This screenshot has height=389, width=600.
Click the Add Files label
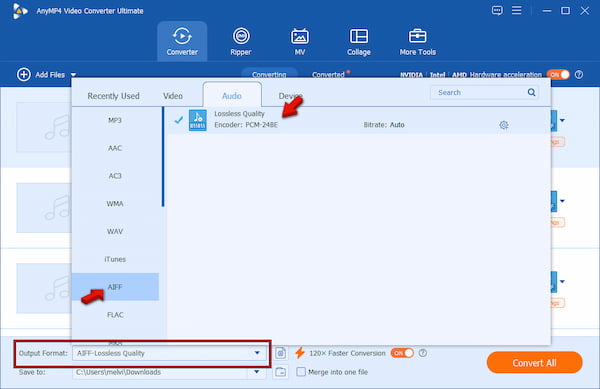click(x=50, y=75)
